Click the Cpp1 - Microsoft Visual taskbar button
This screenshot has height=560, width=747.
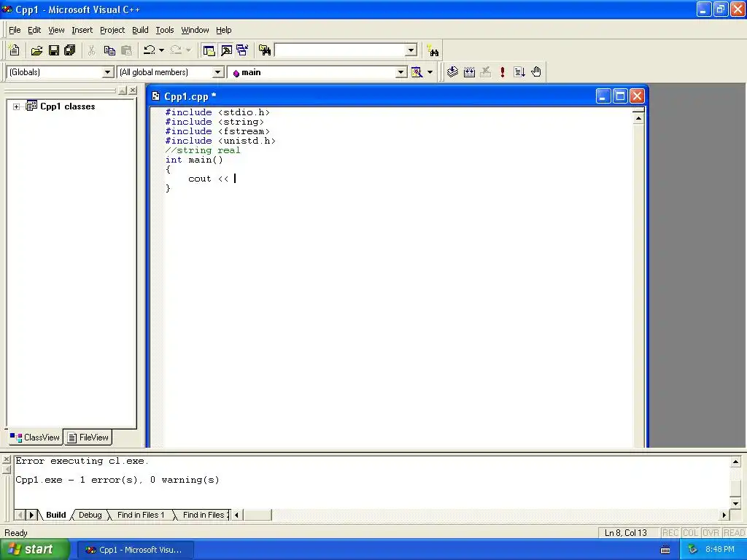(x=135, y=550)
